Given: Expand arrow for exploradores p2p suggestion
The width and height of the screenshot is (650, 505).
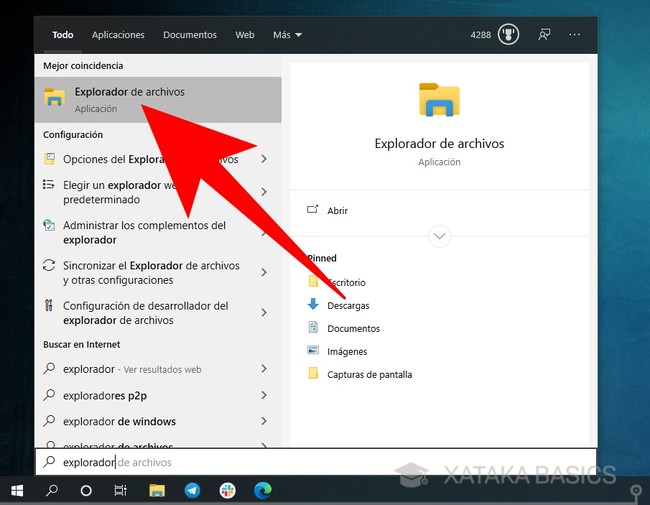Looking at the screenshot, I should pos(264,395).
